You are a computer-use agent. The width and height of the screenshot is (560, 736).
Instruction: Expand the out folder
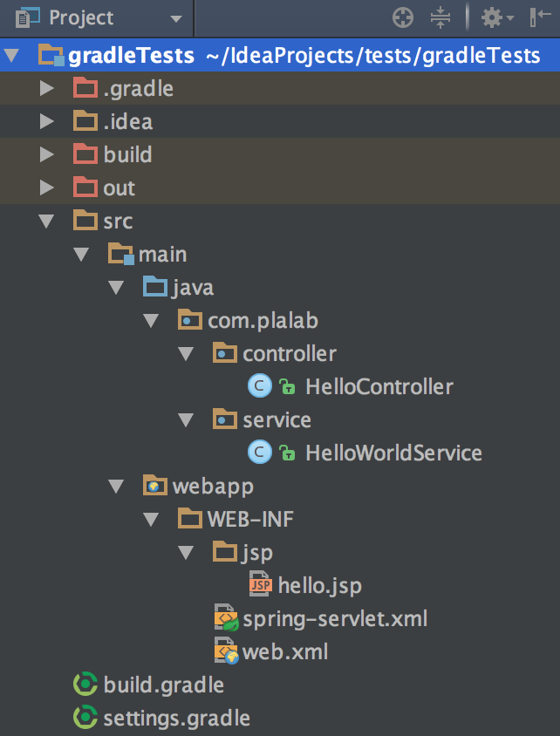(x=46, y=187)
